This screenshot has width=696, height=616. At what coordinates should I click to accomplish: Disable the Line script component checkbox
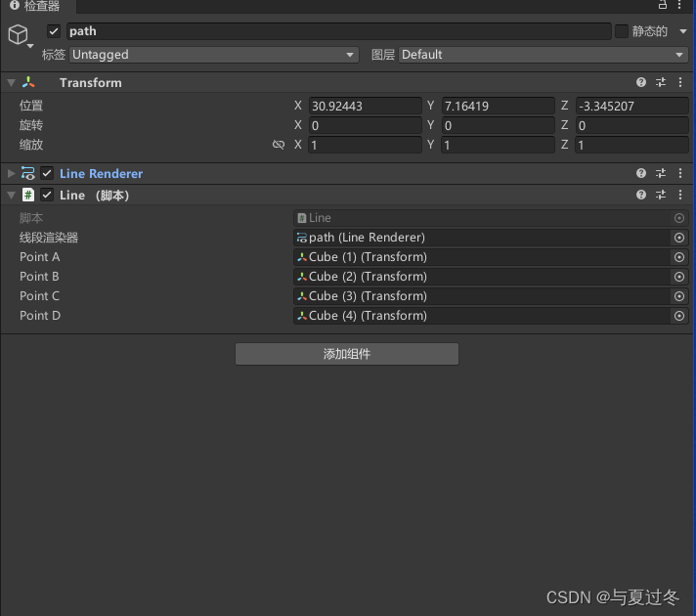point(47,195)
